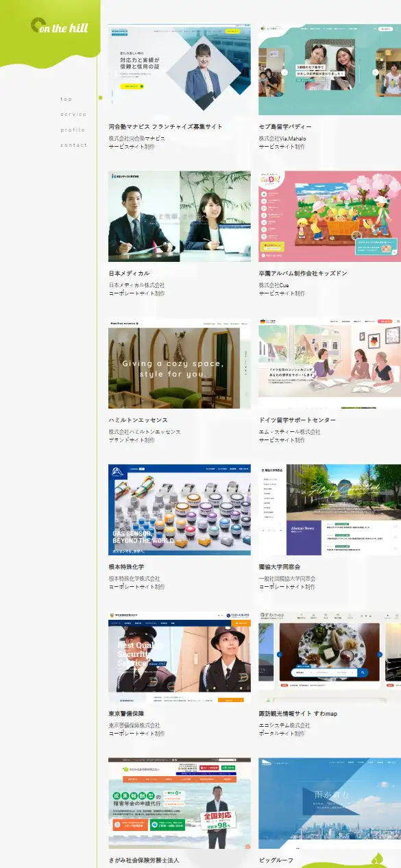Click the green leaf icon at bottom right
Image resolution: width=401 pixels, height=868 pixels.
pos(376,859)
